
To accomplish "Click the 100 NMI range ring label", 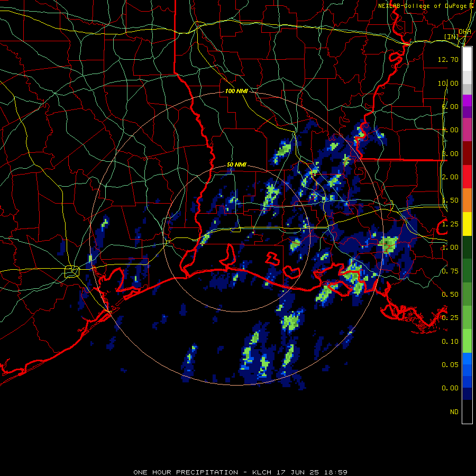I will [x=236, y=91].
